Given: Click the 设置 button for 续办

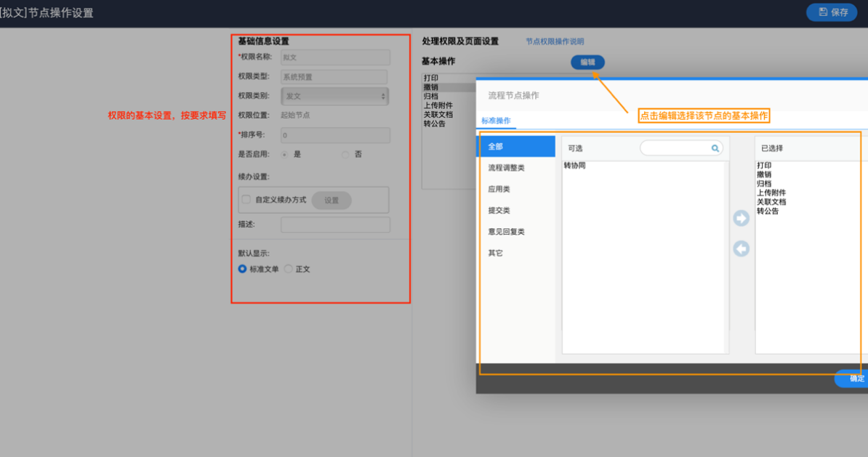Looking at the screenshot, I should (x=331, y=201).
